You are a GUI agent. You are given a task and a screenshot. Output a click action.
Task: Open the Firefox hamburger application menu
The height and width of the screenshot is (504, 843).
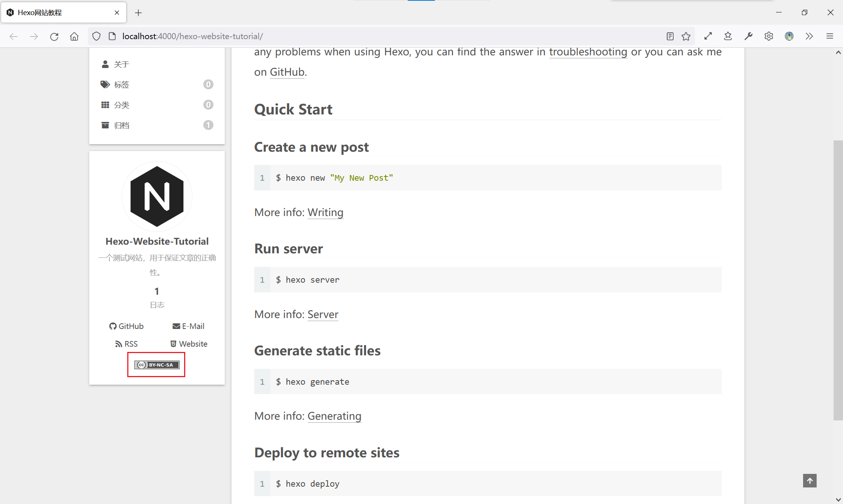[x=829, y=37]
